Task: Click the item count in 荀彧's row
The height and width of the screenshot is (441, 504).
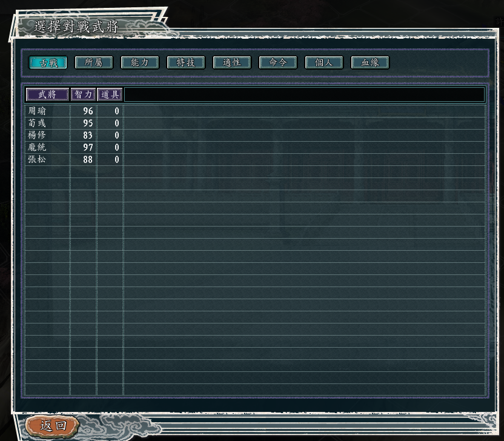Action: (x=117, y=124)
